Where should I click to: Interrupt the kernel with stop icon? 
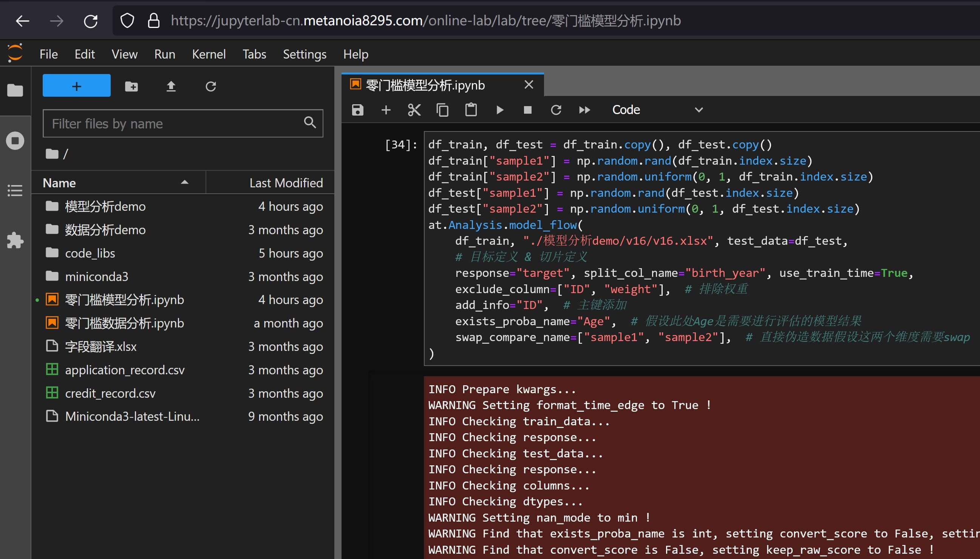coord(528,110)
